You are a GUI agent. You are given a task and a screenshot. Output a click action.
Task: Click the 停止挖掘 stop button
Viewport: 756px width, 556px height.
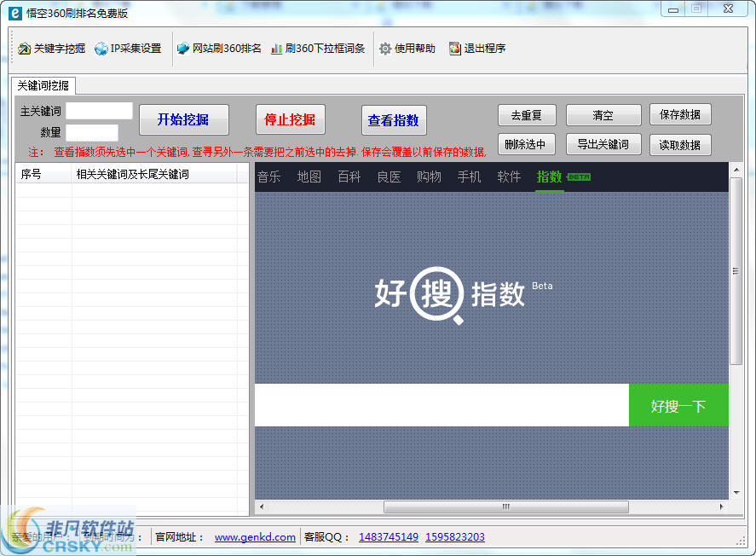point(291,119)
